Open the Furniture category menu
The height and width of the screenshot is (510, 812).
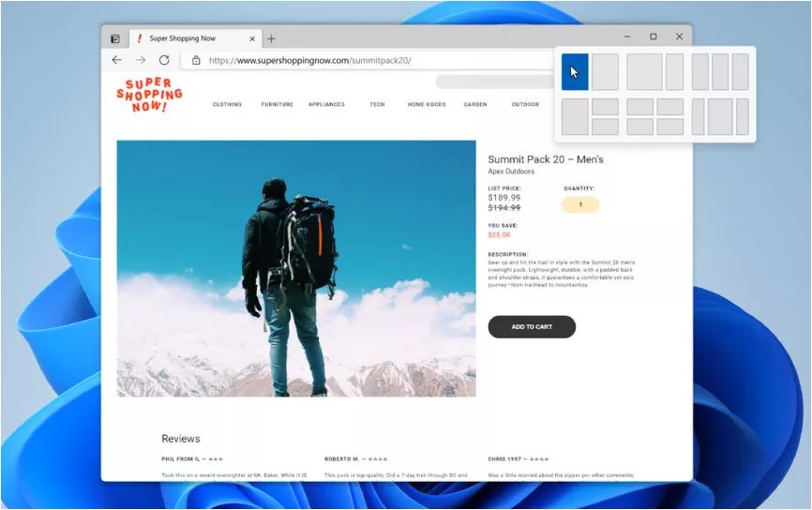pos(277,105)
